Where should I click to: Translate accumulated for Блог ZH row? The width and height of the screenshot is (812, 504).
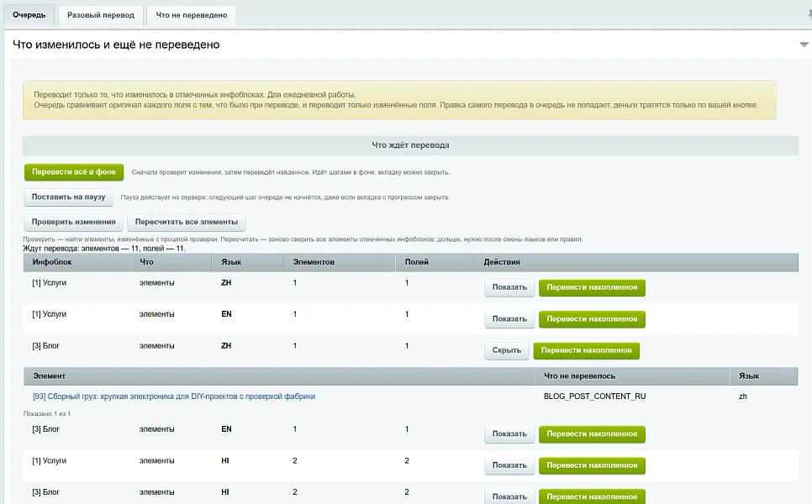(586, 351)
